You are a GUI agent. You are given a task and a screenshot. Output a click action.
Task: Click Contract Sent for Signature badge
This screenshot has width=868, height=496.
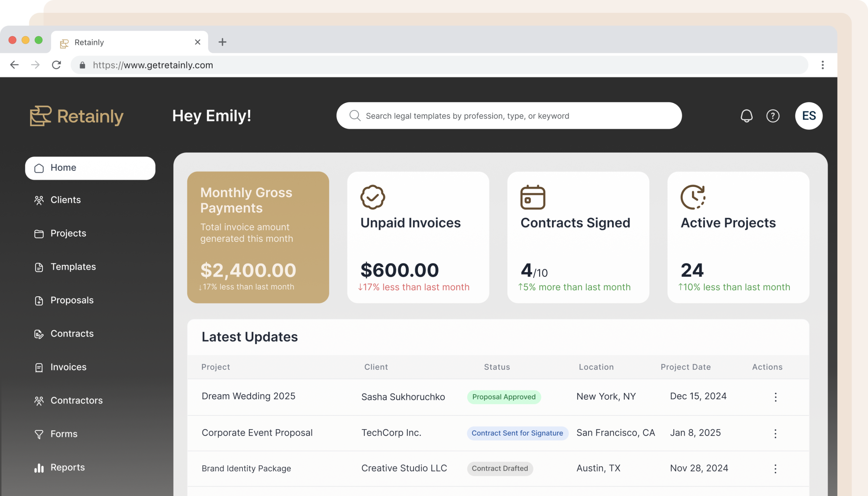517,433
